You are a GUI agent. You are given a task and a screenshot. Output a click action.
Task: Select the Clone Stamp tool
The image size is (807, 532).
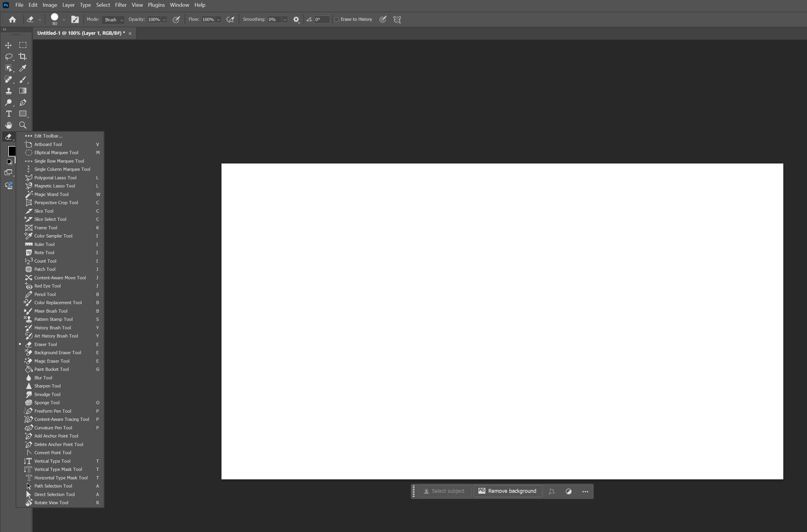pyautogui.click(x=8, y=91)
